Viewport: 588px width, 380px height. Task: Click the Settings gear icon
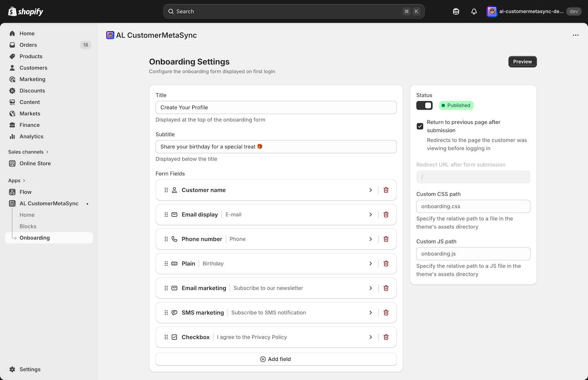12,369
